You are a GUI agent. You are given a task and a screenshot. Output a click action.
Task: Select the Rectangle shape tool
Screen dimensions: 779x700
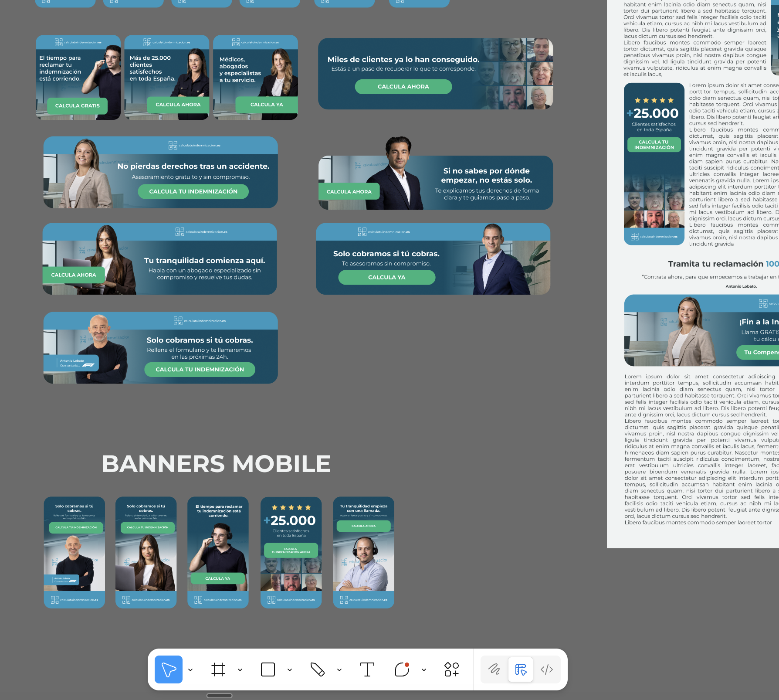tap(268, 669)
